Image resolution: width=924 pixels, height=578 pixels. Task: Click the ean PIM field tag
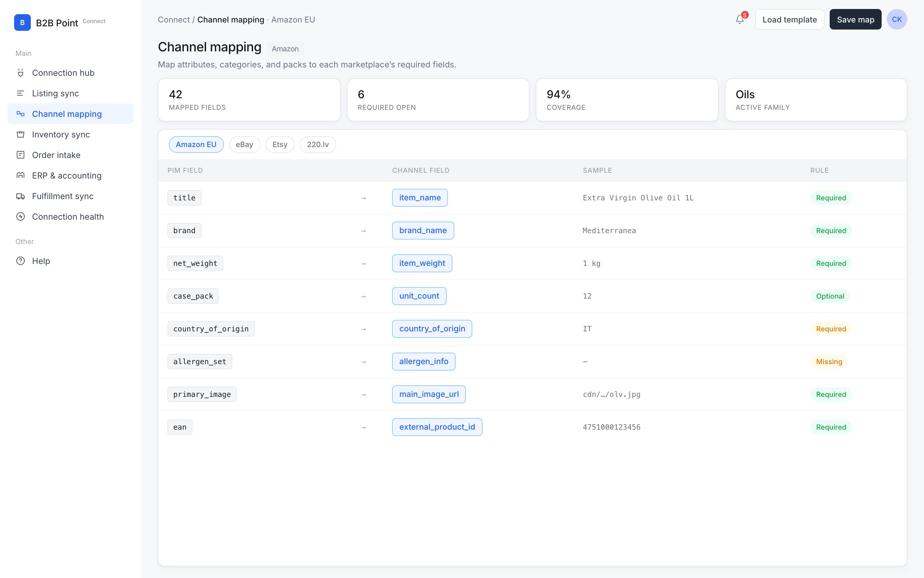point(180,427)
